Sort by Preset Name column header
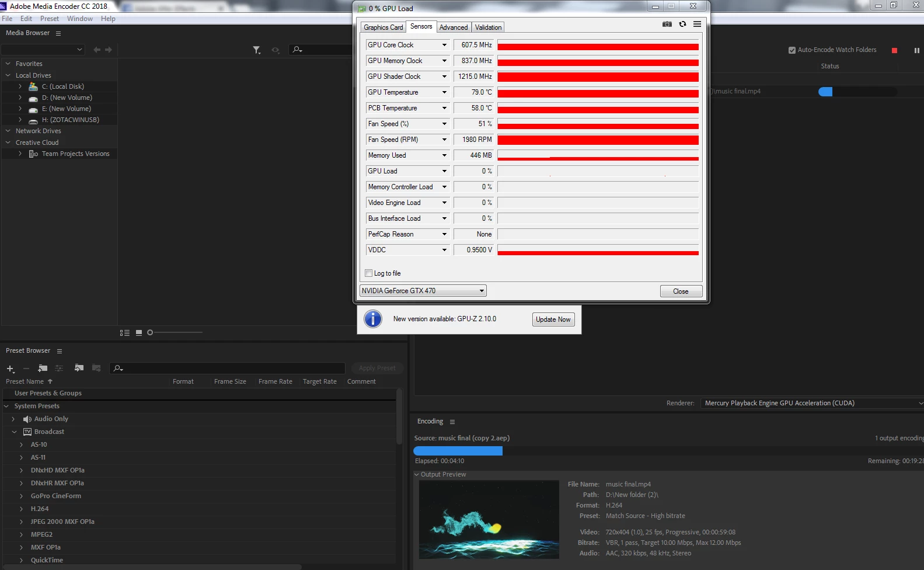Image resolution: width=924 pixels, height=570 pixels. click(25, 382)
